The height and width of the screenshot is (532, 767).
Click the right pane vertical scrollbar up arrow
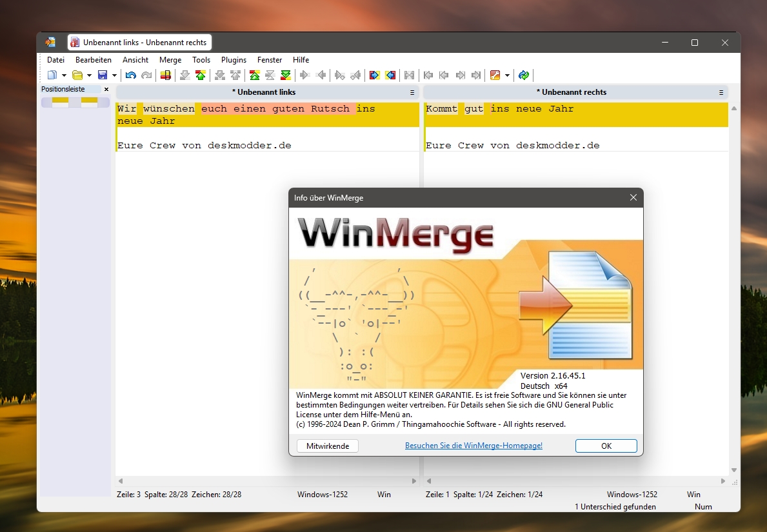coord(733,108)
